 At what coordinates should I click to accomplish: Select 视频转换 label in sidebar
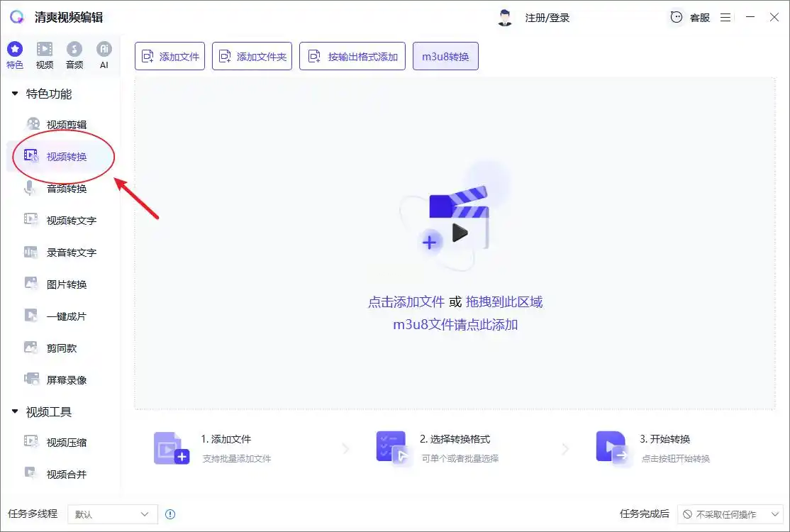pos(67,157)
